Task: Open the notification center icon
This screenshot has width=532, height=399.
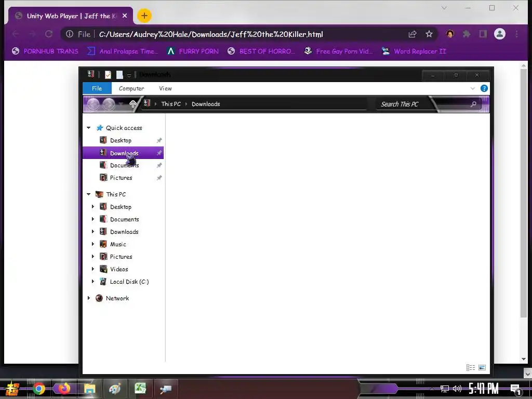Action: [516, 389]
